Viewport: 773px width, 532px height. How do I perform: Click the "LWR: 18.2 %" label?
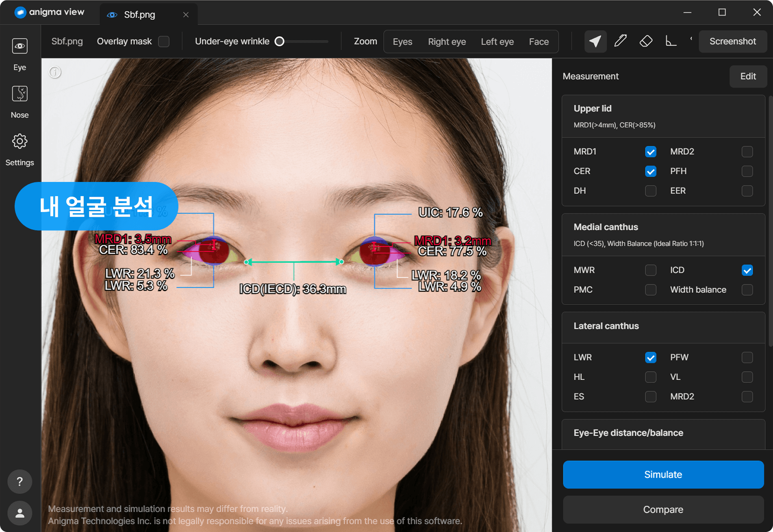446,275
